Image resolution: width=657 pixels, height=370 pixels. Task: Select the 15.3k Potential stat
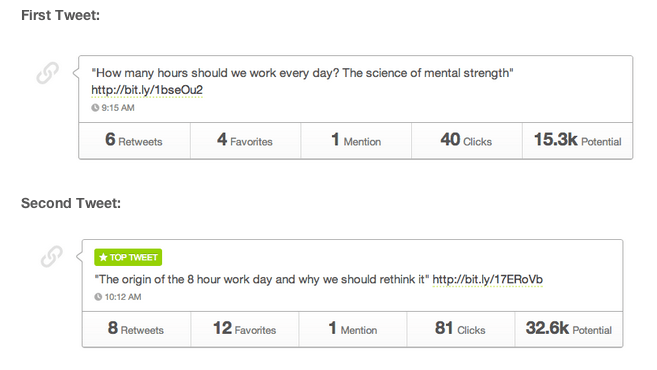click(x=577, y=140)
